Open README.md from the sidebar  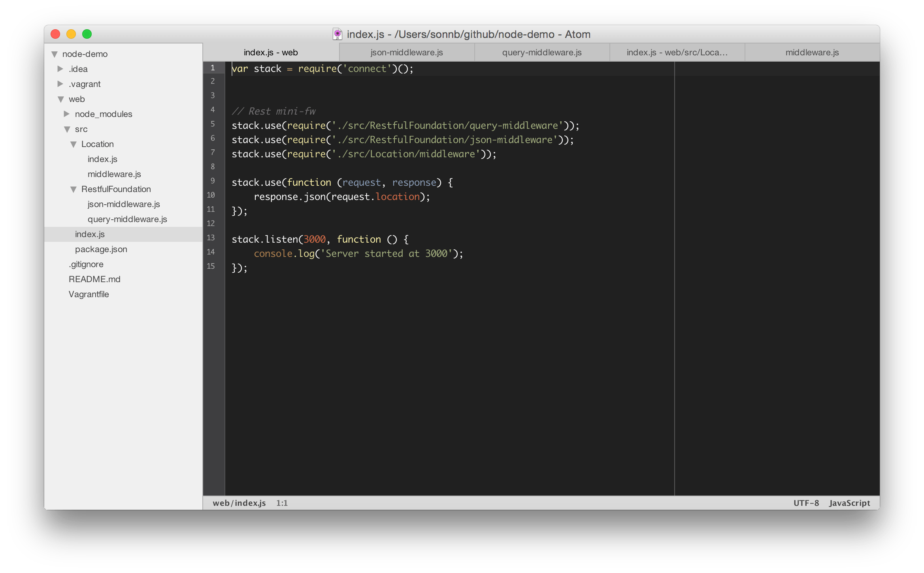[94, 279]
